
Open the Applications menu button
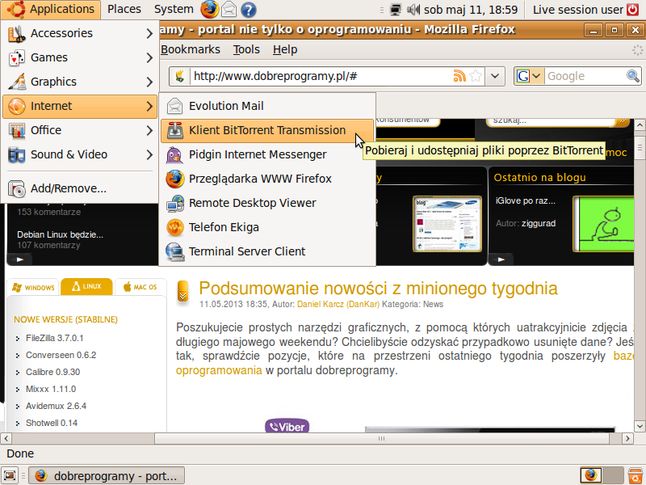click(x=51, y=9)
